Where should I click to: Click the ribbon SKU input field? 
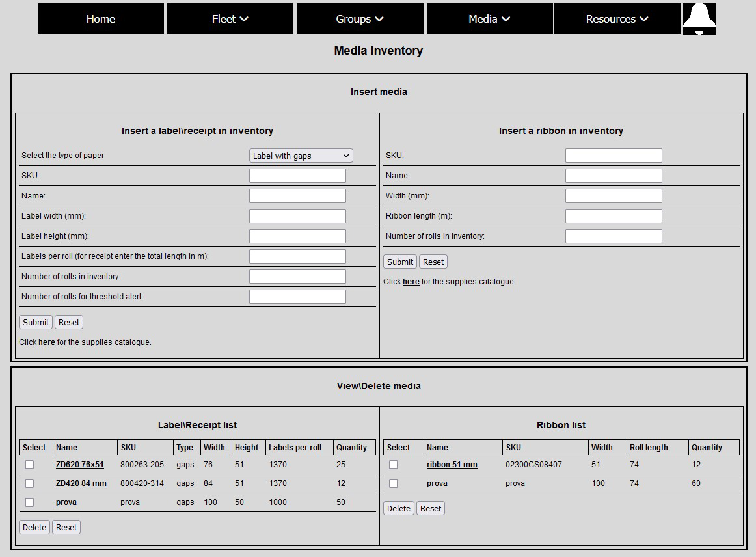coord(614,156)
